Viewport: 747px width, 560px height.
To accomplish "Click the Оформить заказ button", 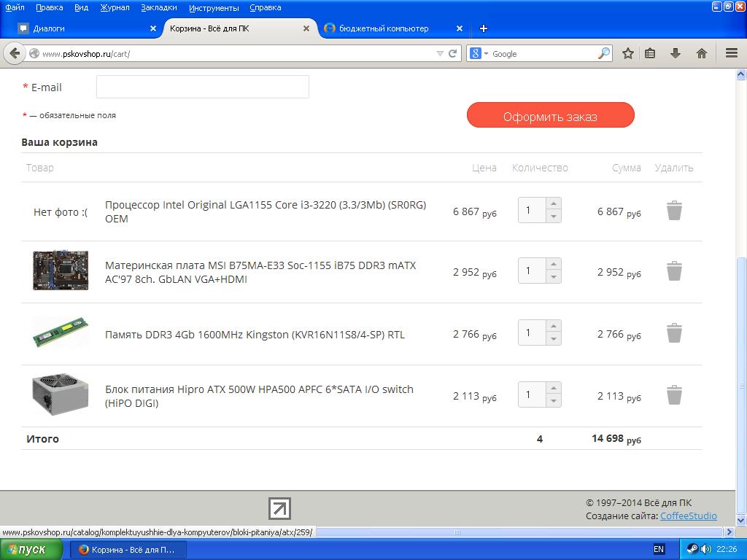I will 550,115.
